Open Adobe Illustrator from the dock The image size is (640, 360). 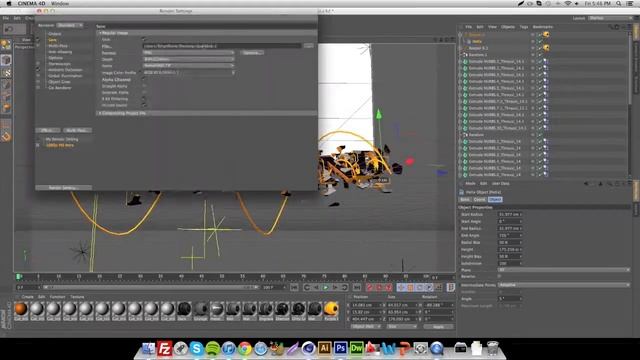(x=324, y=349)
